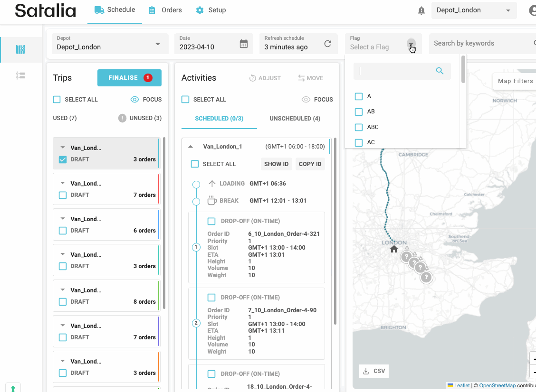Close the Select a Flag dropdown arrow
This screenshot has width=536, height=392.
(411, 44)
